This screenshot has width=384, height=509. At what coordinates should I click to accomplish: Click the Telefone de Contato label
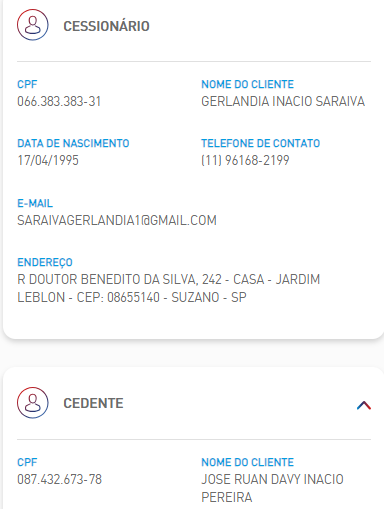[261, 143]
